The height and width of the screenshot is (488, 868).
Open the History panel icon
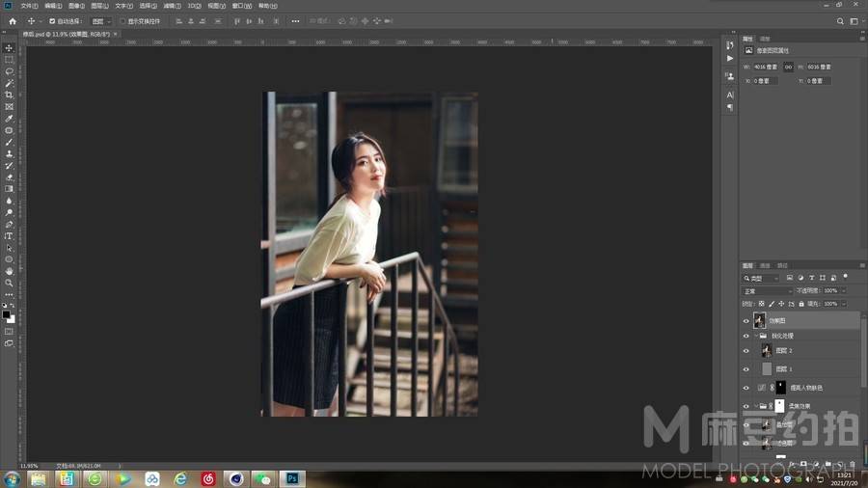730,46
